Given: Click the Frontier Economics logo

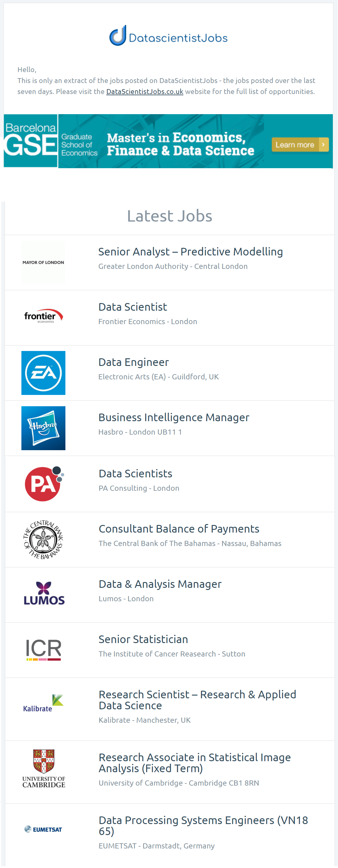Looking at the screenshot, I should [43, 316].
